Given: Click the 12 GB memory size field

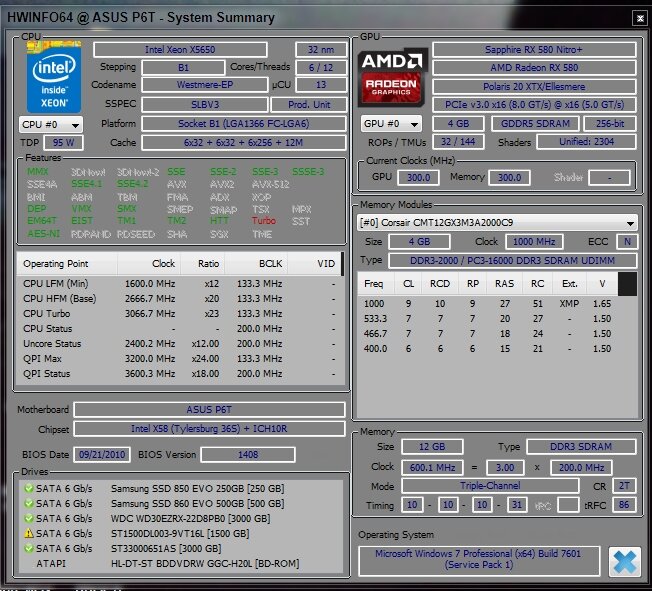Looking at the screenshot, I should pyautogui.click(x=432, y=447).
